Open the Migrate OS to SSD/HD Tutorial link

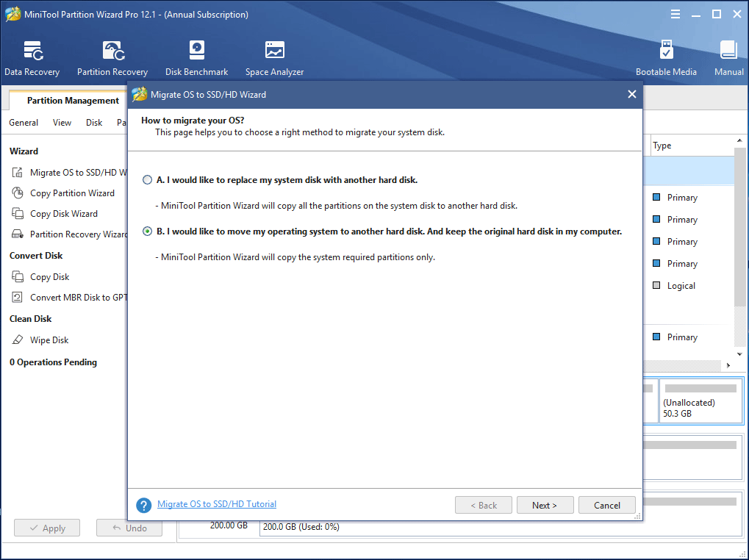[217, 504]
